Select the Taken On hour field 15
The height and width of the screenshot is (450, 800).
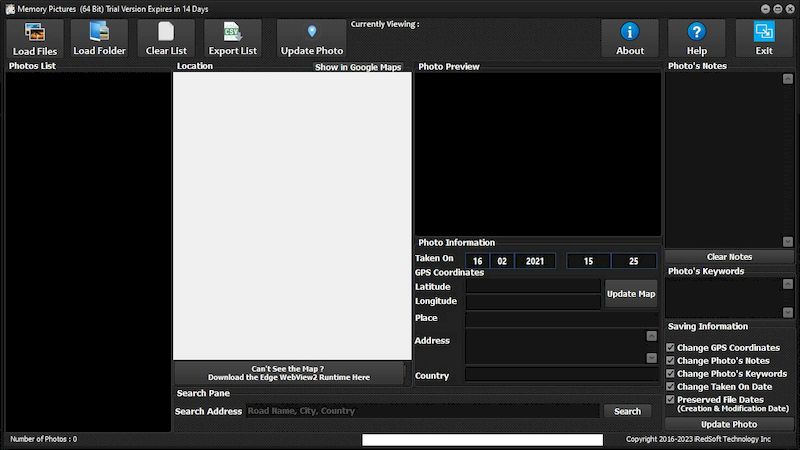click(x=588, y=261)
